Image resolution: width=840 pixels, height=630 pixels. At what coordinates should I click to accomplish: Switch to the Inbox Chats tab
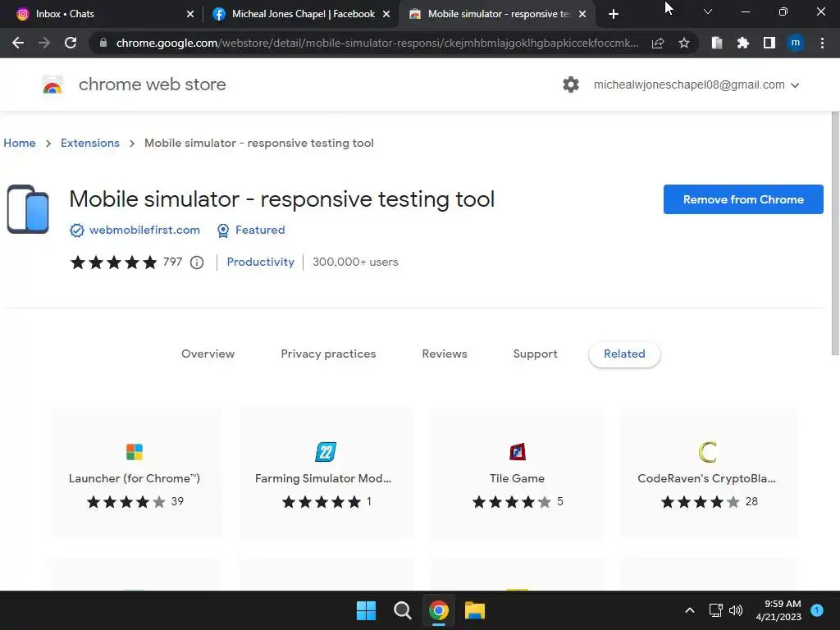102,14
